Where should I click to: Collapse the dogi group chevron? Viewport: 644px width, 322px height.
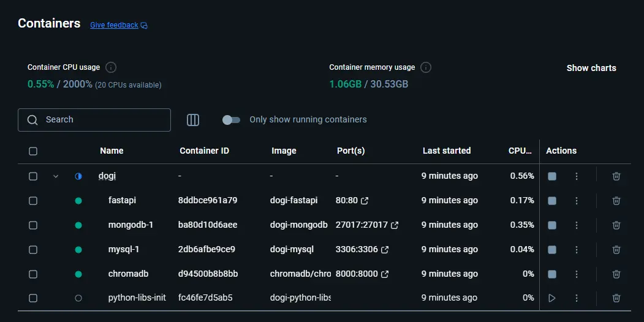click(x=56, y=176)
